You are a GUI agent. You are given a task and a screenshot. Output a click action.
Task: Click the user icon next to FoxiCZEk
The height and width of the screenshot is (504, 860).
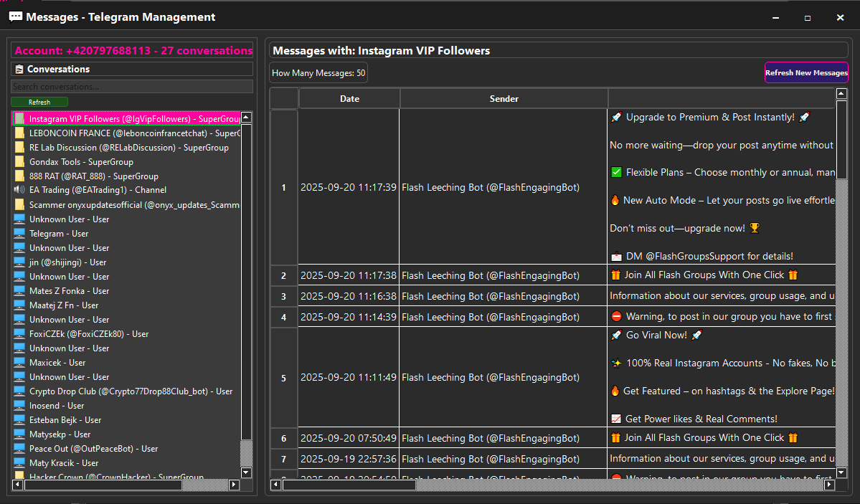pos(20,333)
